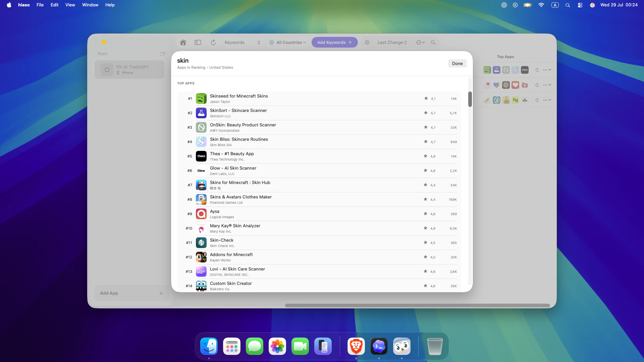This screenshot has width=644, height=362.
Task: Click the SkinSort Skincare Scanner app icon
Action: [x=201, y=113]
